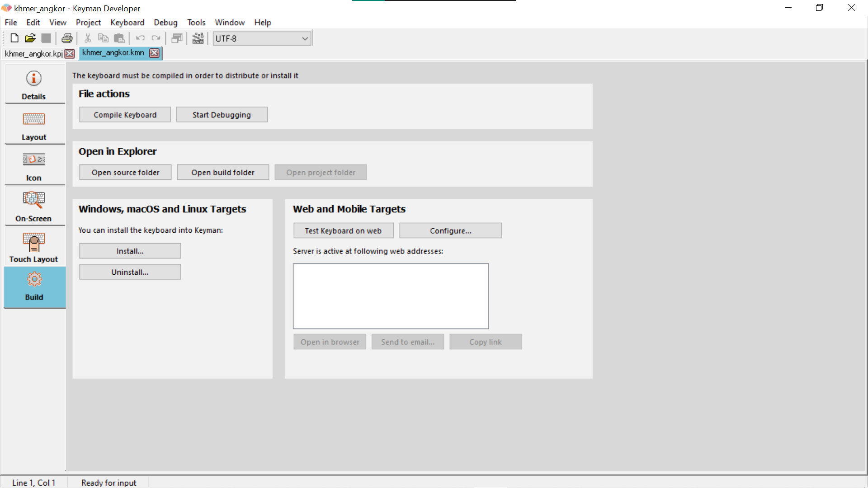868x488 pixels.
Task: Click the Ready for input status text
Action: tap(108, 483)
